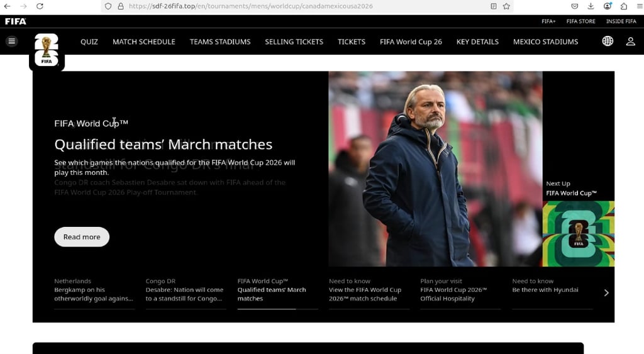This screenshot has width=644, height=354.
Task: Click the Next Up label text
Action: [x=558, y=184]
